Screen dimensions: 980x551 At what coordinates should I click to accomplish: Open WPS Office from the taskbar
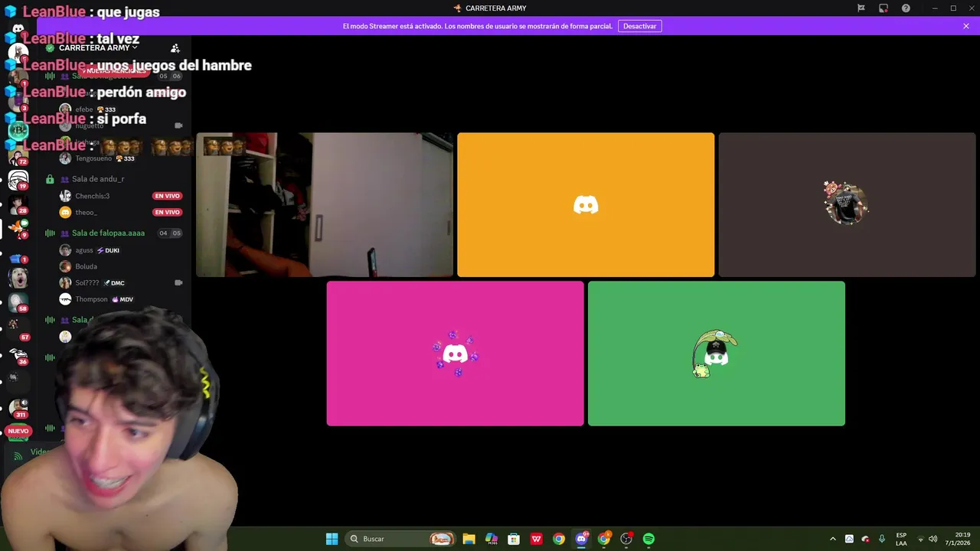point(536,539)
